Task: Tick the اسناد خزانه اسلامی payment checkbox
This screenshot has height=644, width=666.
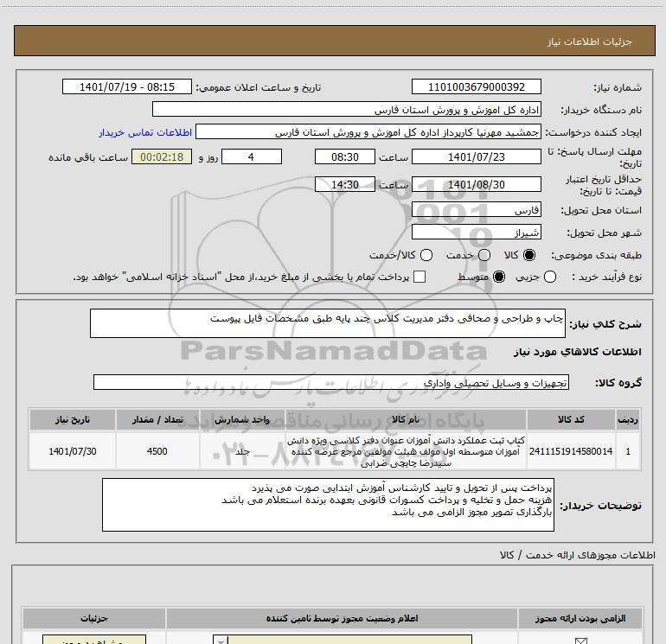Action: 419,277
